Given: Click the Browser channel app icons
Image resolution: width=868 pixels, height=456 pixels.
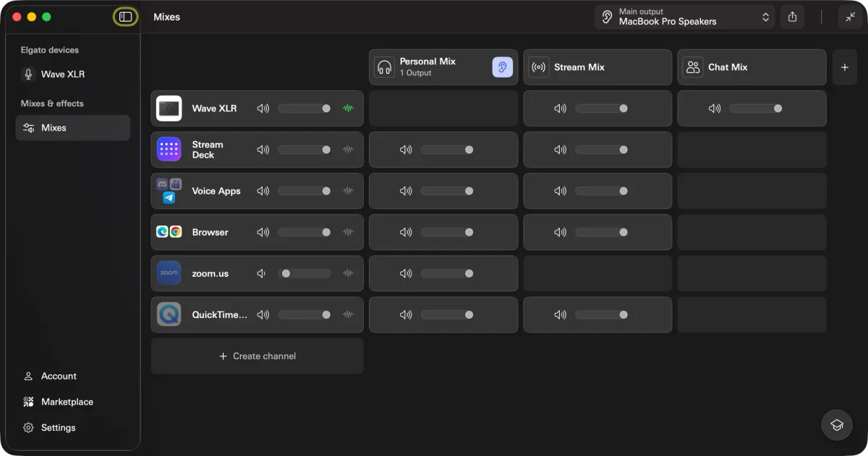Looking at the screenshot, I should (x=169, y=232).
